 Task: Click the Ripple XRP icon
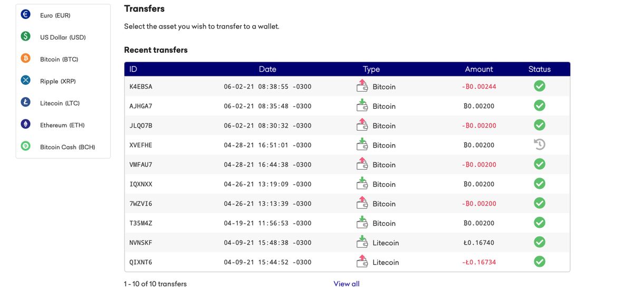pos(25,81)
